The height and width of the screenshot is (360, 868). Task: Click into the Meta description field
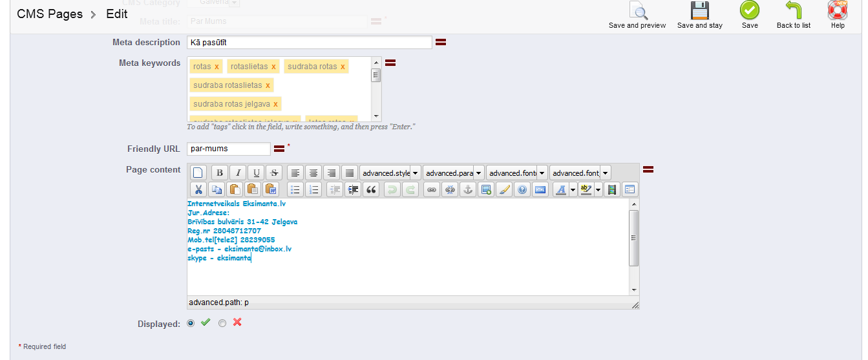point(310,42)
